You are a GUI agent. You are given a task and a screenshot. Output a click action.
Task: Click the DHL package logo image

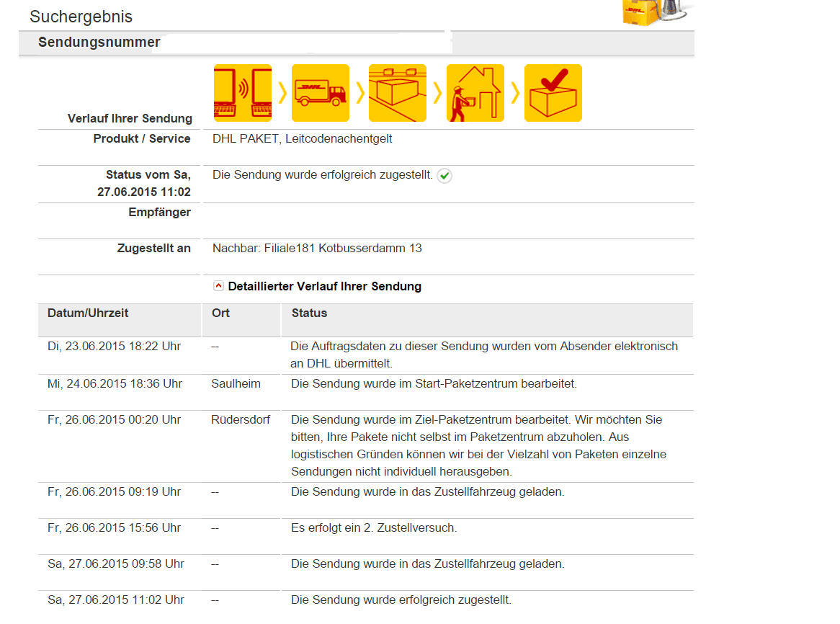coord(657,13)
